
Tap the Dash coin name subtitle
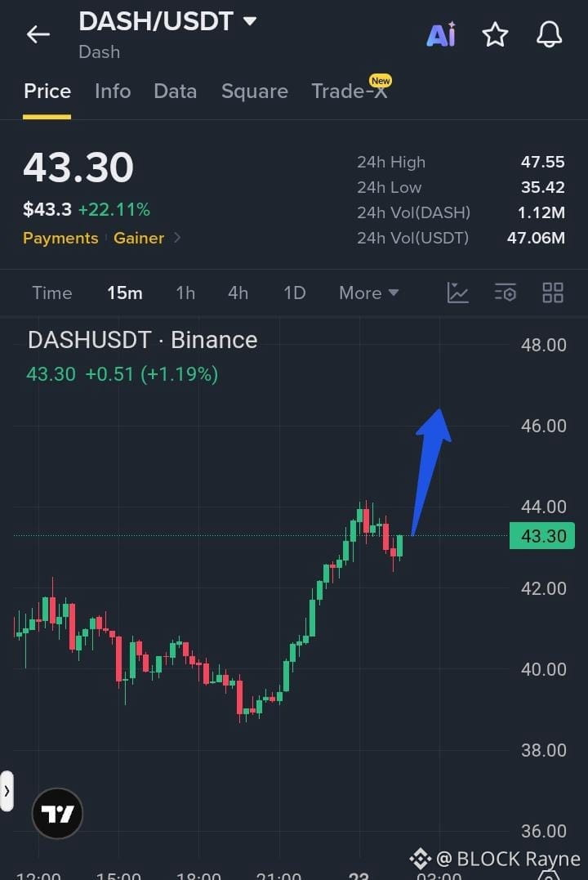(100, 52)
